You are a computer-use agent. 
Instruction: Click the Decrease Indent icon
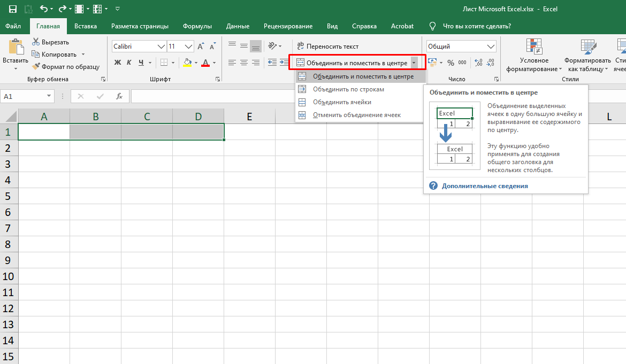point(272,63)
